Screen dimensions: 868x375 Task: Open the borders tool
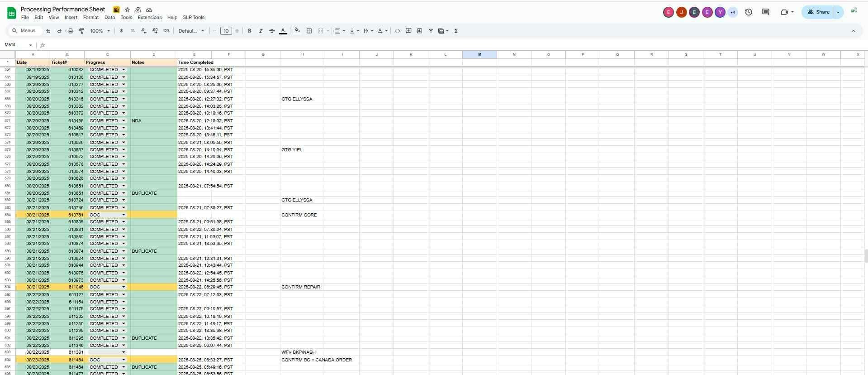tap(309, 31)
